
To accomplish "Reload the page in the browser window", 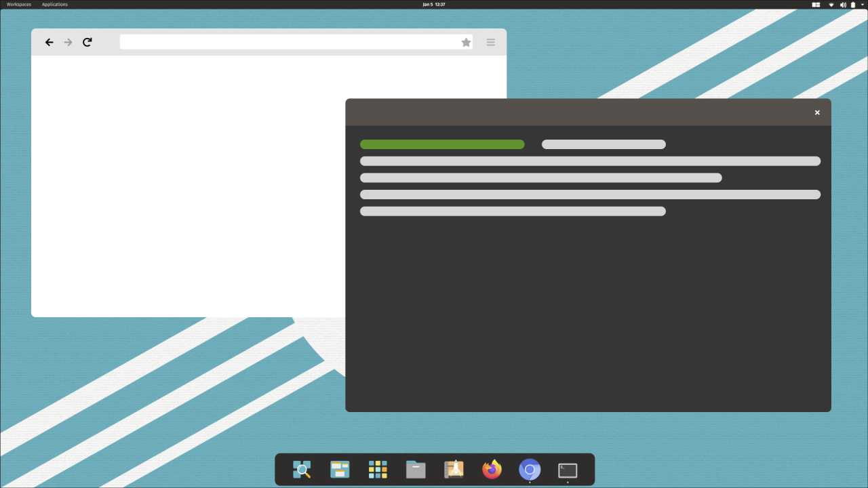I will 87,42.
